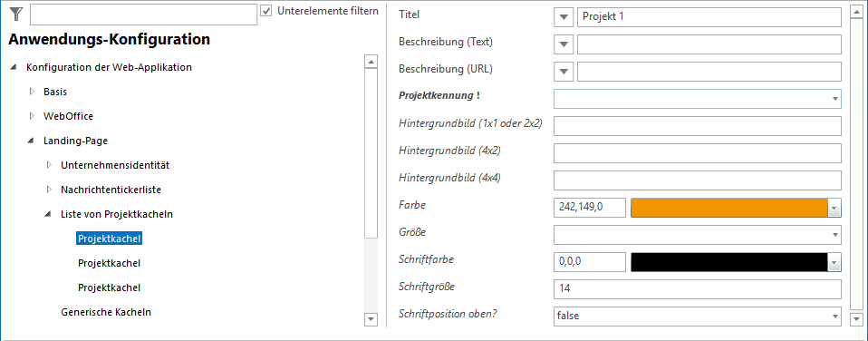Click the Beschreibung (Text) input field

pos(709,44)
